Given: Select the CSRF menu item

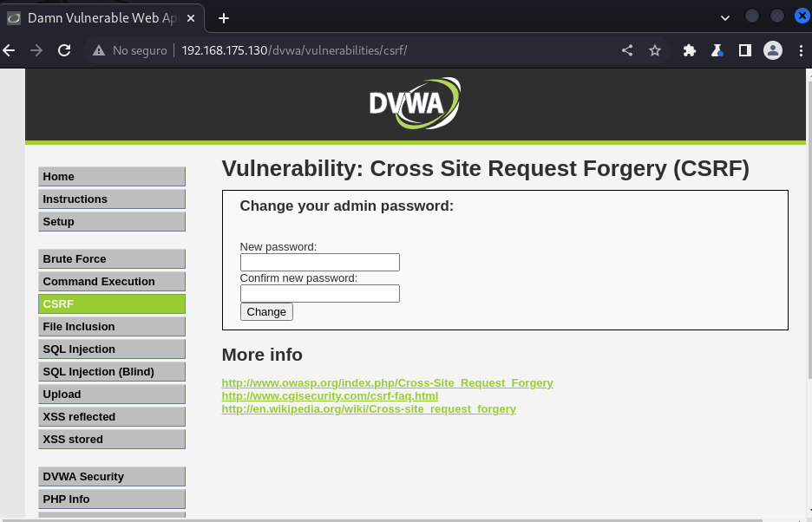Looking at the screenshot, I should 112,304.
